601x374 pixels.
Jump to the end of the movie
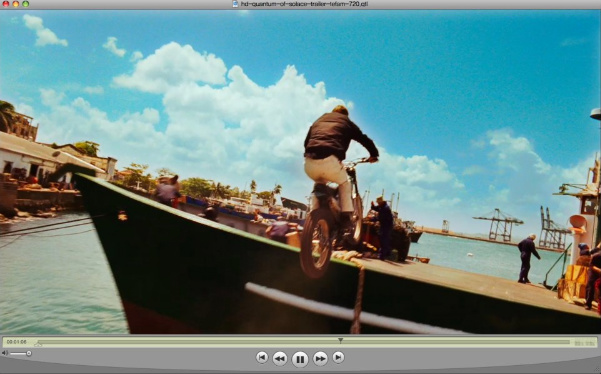click(338, 358)
